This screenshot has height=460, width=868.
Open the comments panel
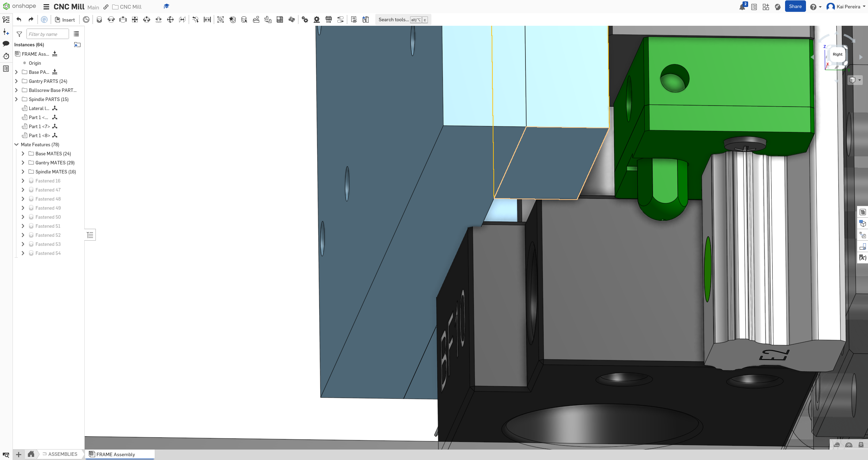coord(6,44)
